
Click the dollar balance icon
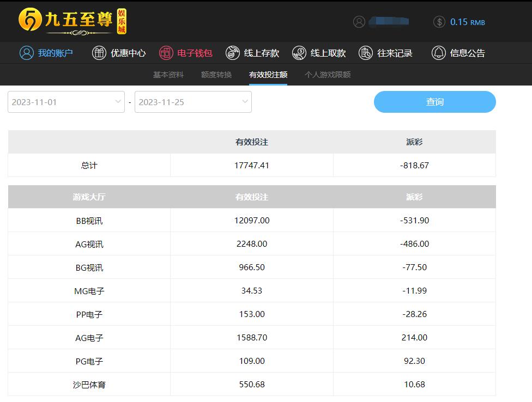coord(439,22)
